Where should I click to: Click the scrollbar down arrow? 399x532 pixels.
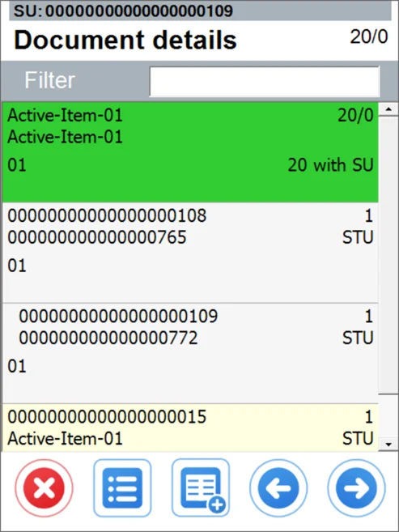[x=388, y=444]
